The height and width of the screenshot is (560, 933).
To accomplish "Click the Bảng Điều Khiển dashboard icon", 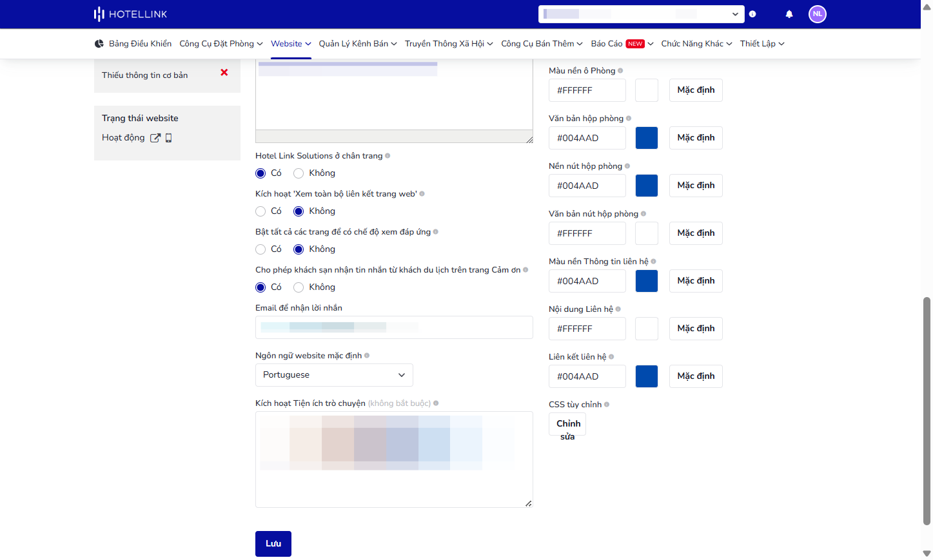I will pos(99,44).
